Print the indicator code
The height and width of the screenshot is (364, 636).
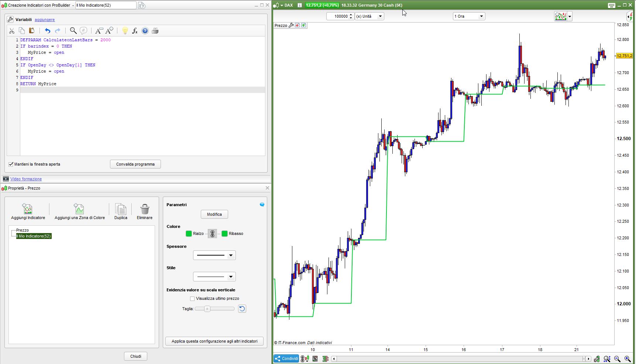155,31
